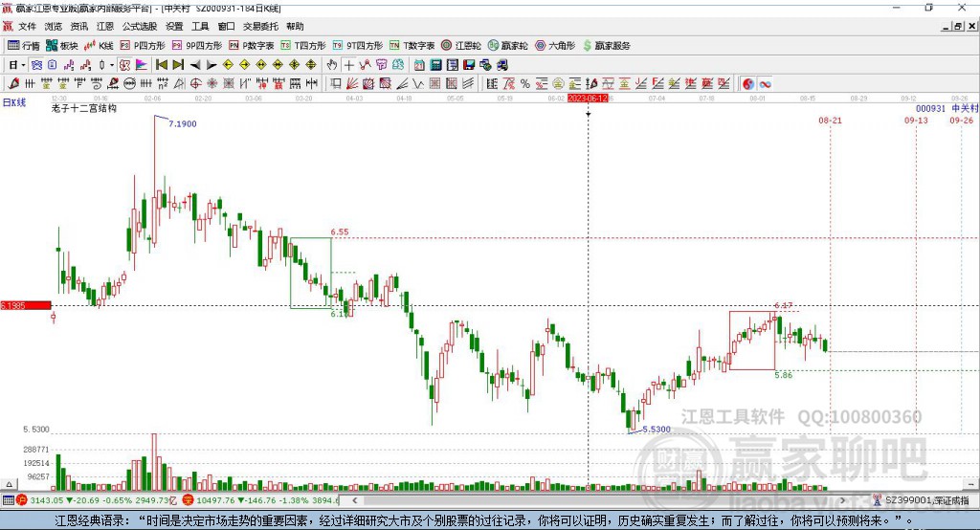This screenshot has width=980, height=530.
Task: Open 赢家服务 with the dollar icon
Action: click(x=606, y=46)
